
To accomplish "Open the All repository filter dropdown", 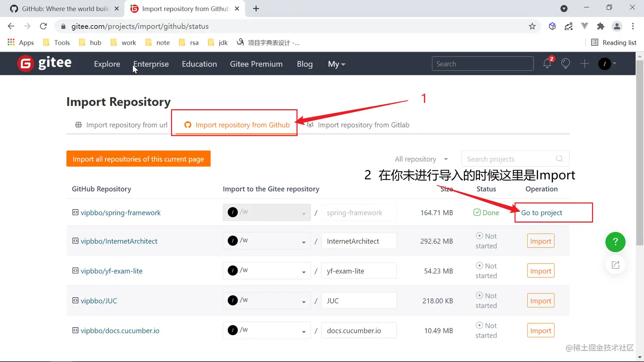I will pos(421,159).
